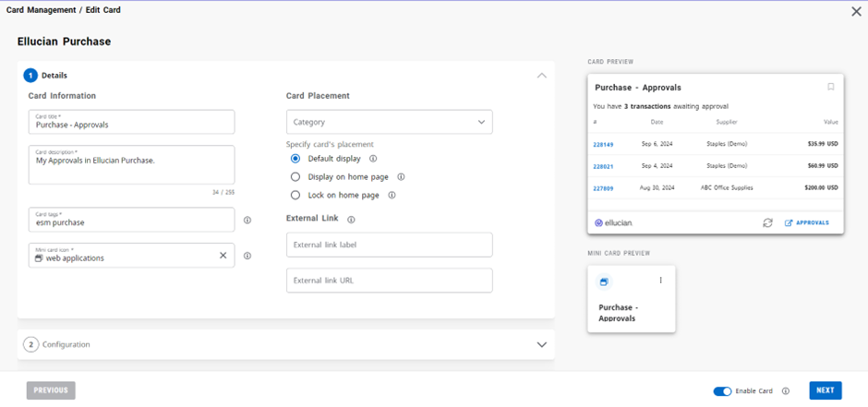Viewport: 868px width, 407px height.
Task: Click the mini card Purchase - Approvals title
Action: [617, 313]
